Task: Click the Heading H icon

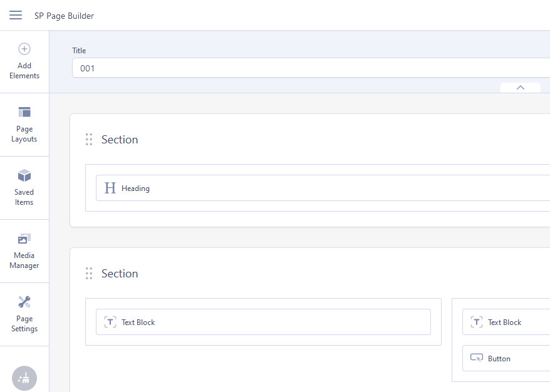Action: tap(110, 188)
